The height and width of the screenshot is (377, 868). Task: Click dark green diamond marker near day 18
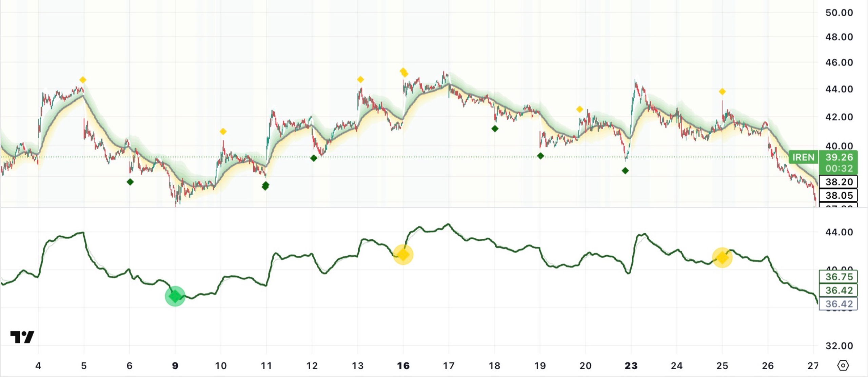click(x=495, y=129)
